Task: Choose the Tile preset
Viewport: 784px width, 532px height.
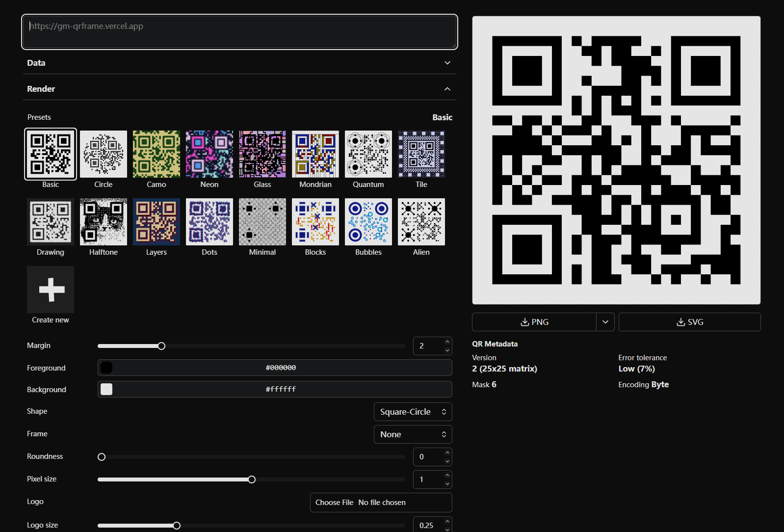Action: pyautogui.click(x=421, y=154)
